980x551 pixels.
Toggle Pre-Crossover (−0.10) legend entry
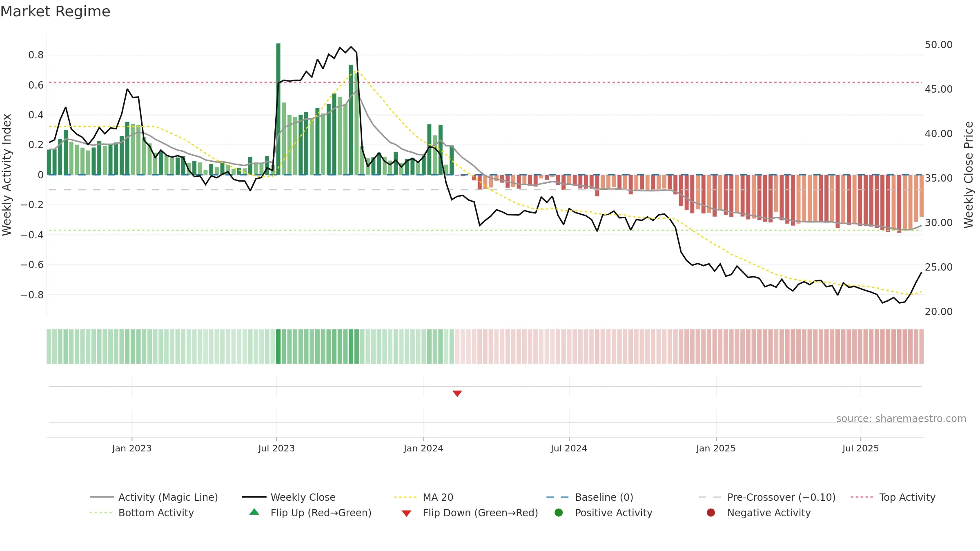(x=767, y=497)
